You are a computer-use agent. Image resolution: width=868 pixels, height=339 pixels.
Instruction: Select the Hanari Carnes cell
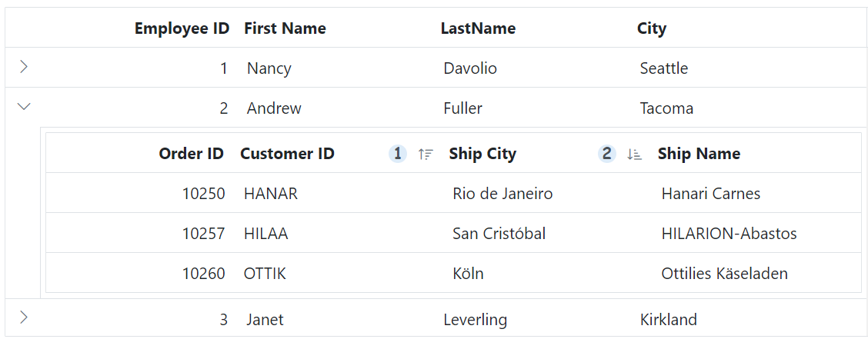(710, 194)
